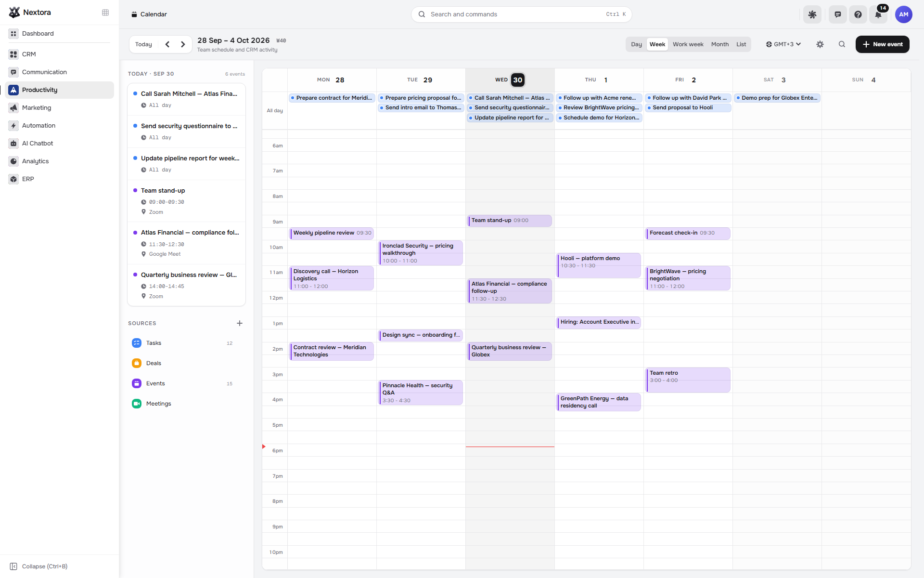Click the New event button
Screen dimensions: 924x578
882,44
